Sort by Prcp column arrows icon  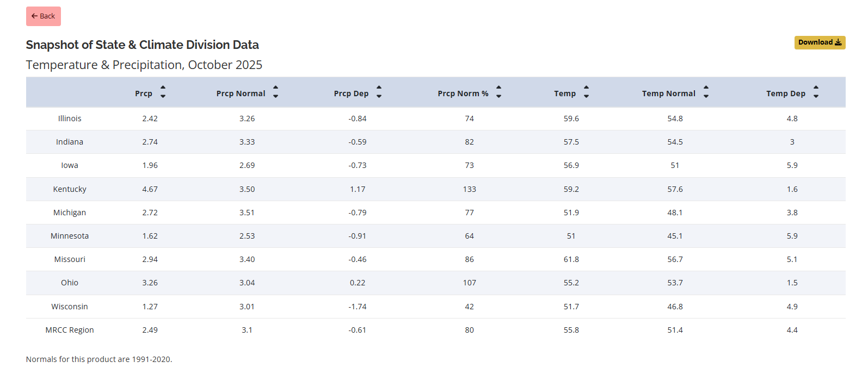[x=163, y=92]
